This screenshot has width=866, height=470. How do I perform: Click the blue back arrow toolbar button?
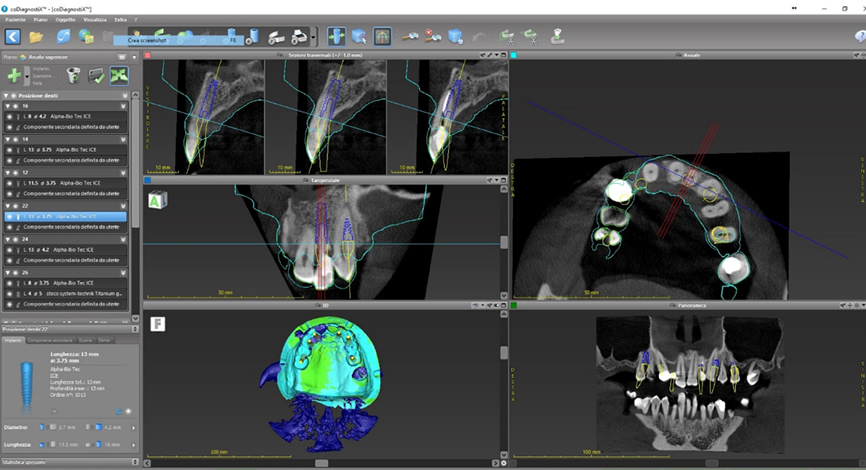(14, 36)
